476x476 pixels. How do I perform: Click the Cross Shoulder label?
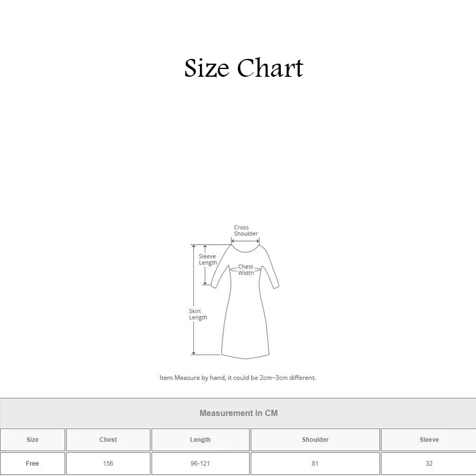(x=246, y=230)
